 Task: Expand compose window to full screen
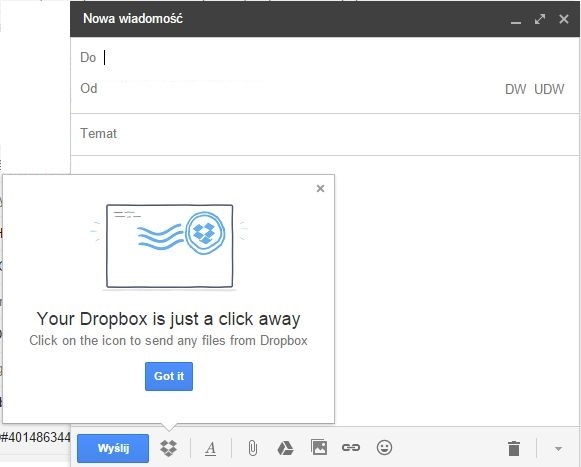point(540,19)
